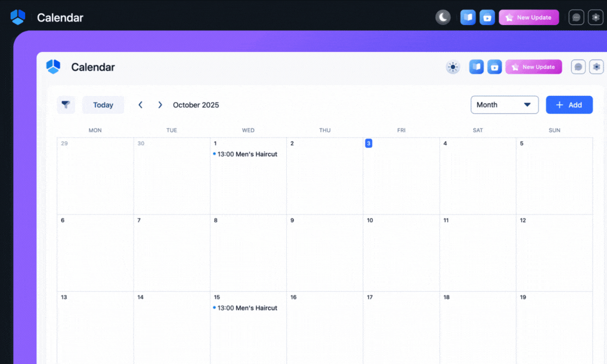This screenshot has height=364, width=607.
Task: Select day 30 of previous month
Action: point(172,176)
